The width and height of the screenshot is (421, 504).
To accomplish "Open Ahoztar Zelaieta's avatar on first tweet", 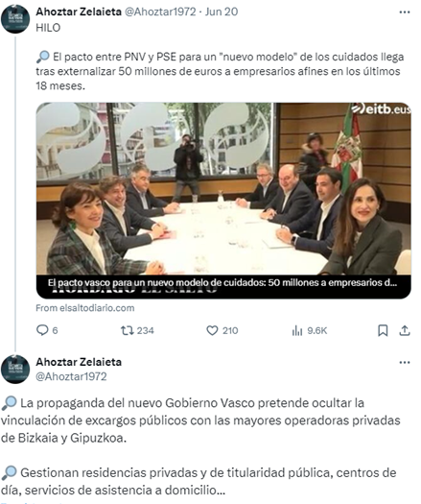I will point(15,18).
